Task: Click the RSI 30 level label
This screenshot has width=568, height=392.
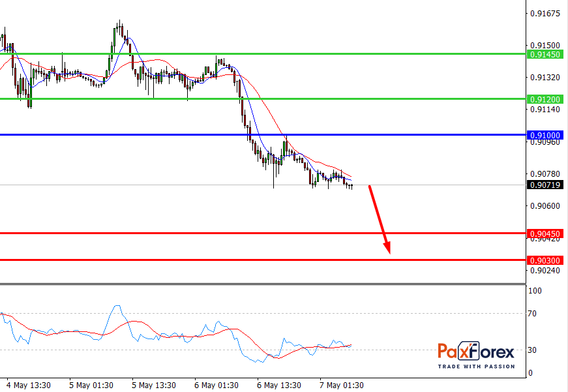Action: click(x=532, y=350)
